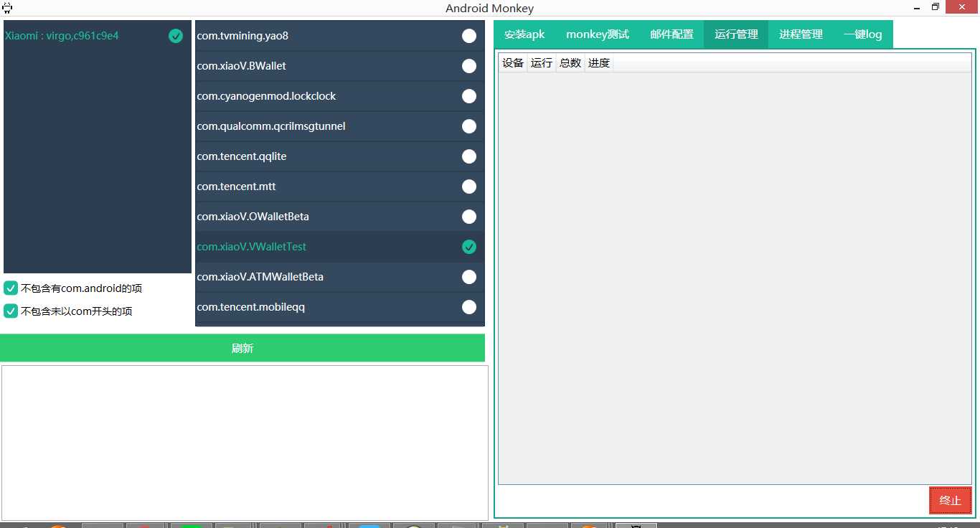Select the com.tencent.qqlite radio circle
Viewport: 980px width, 528px height.
[469, 156]
